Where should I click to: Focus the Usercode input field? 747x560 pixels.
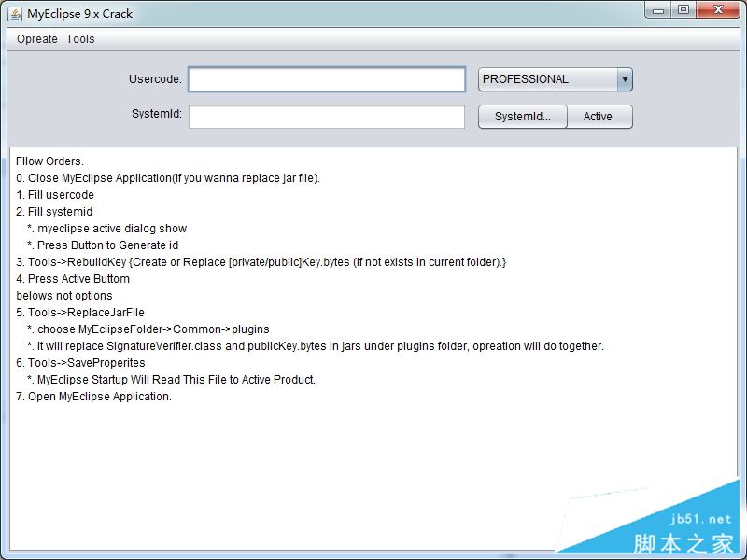[327, 79]
